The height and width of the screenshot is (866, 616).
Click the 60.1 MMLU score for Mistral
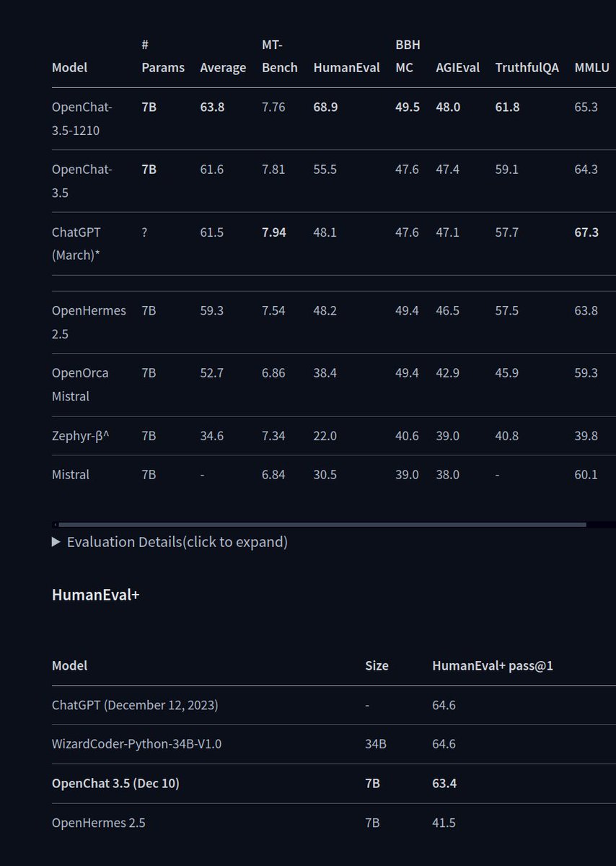tap(586, 475)
